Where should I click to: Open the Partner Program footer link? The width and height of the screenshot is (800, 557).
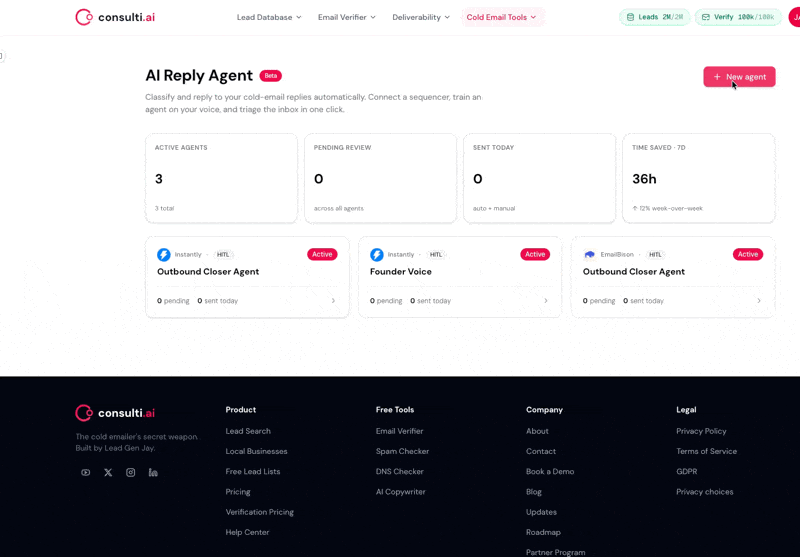coord(556,552)
